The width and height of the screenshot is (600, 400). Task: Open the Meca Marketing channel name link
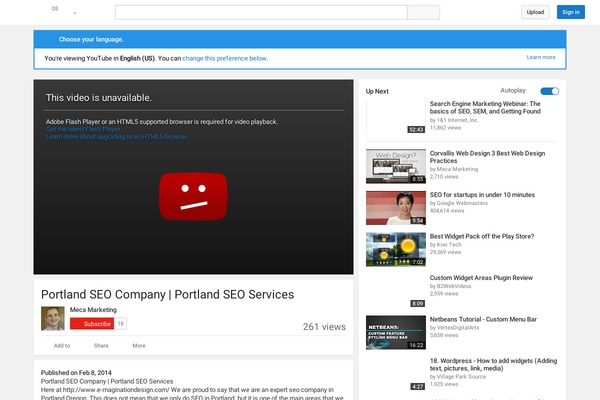pos(93,310)
